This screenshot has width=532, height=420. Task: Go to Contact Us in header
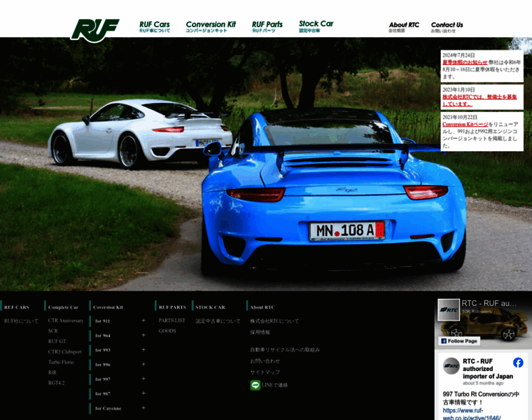[x=447, y=27]
